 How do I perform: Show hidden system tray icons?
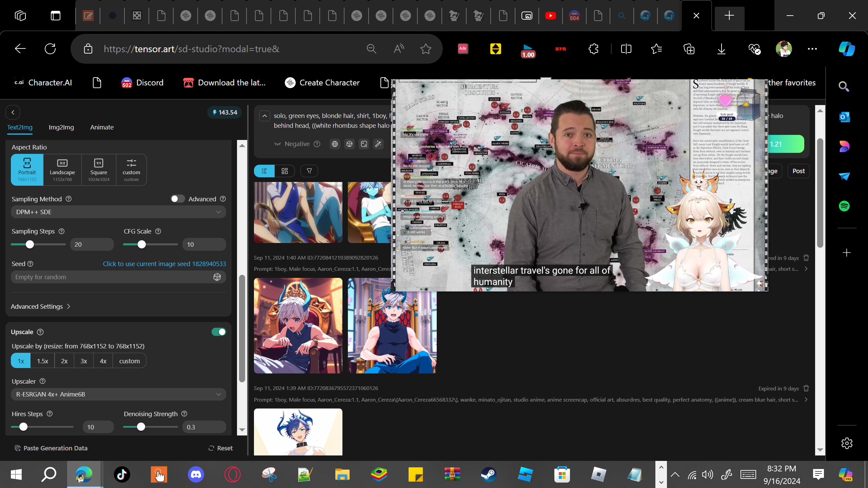coord(675,474)
